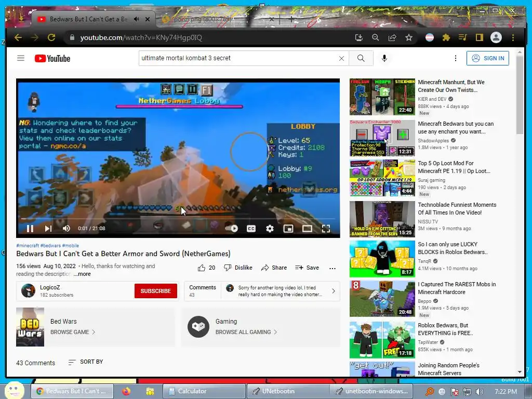This screenshot has width=532, height=399.
Task: Open more actions ellipsis beside Save
Action: pyautogui.click(x=332, y=268)
